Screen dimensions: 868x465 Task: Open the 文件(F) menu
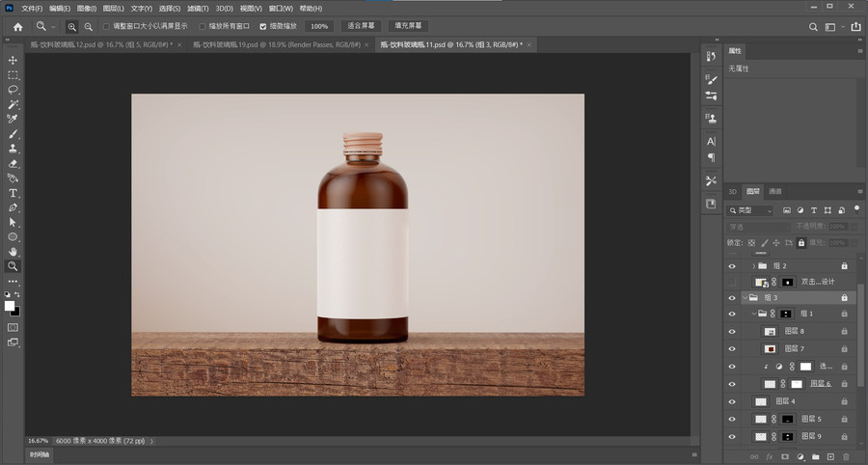point(32,9)
